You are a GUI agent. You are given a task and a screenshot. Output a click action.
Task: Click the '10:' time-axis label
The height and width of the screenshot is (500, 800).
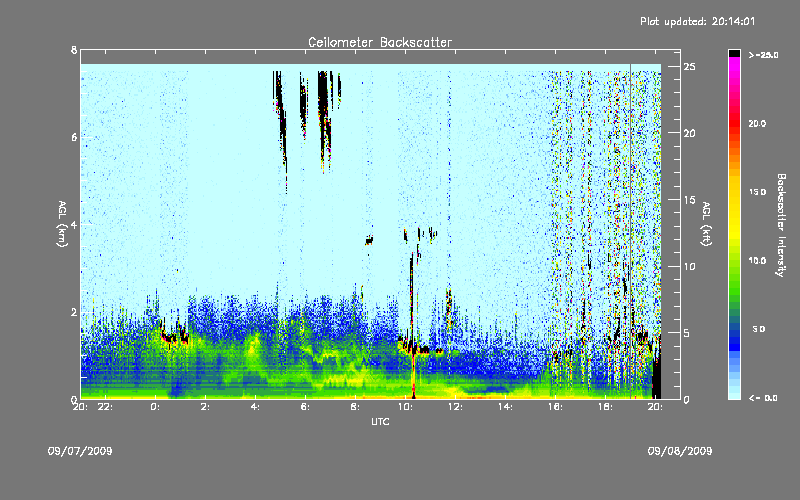click(x=406, y=407)
